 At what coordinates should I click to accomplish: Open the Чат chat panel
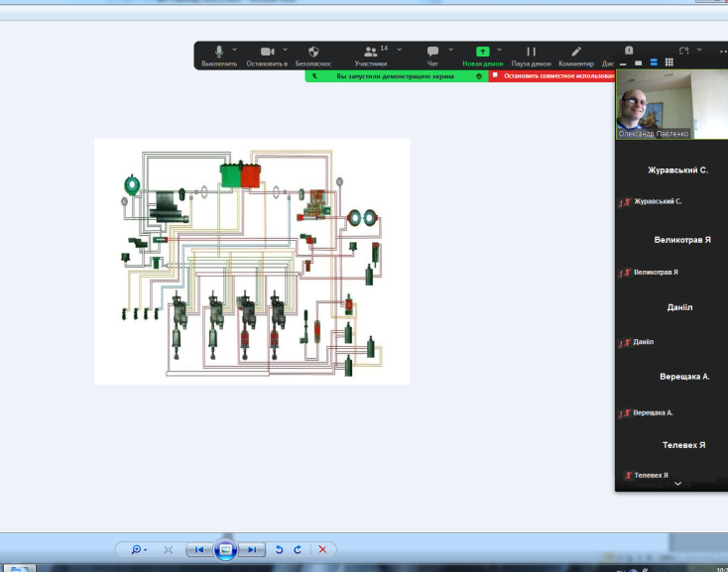coord(432,56)
